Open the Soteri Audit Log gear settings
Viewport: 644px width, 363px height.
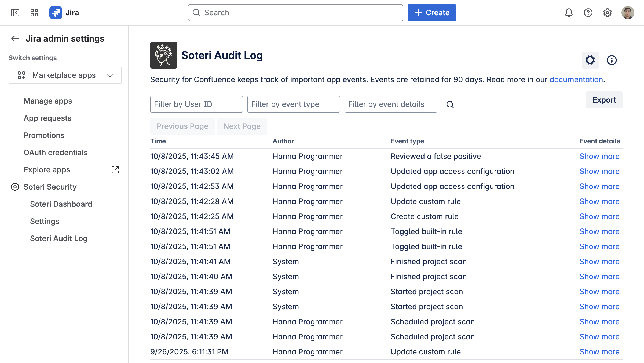(x=590, y=60)
